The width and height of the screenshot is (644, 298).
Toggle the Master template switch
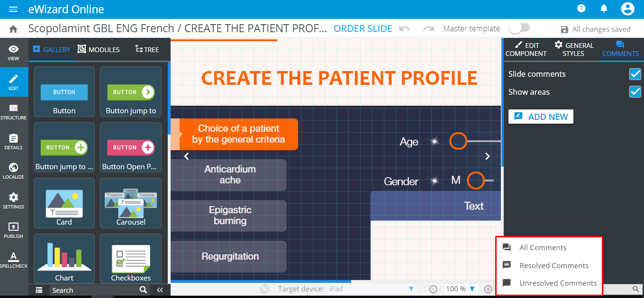click(519, 28)
